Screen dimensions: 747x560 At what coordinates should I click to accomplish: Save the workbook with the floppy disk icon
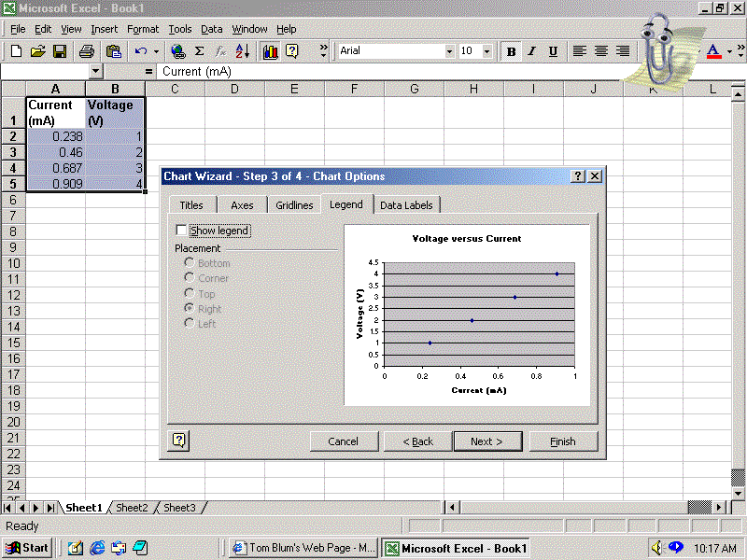click(60, 51)
